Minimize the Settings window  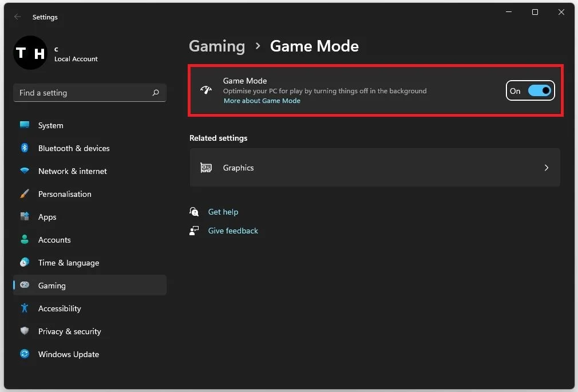pyautogui.click(x=509, y=12)
